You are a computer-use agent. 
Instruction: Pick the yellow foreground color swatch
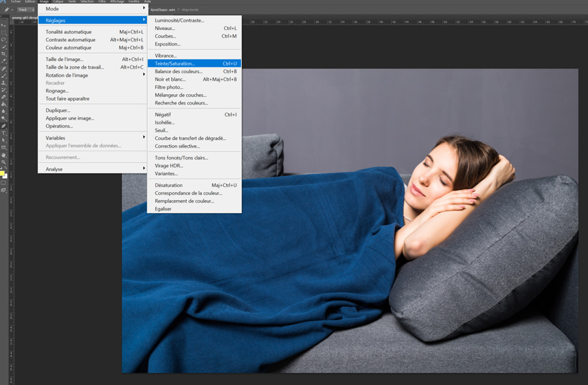point(2,173)
